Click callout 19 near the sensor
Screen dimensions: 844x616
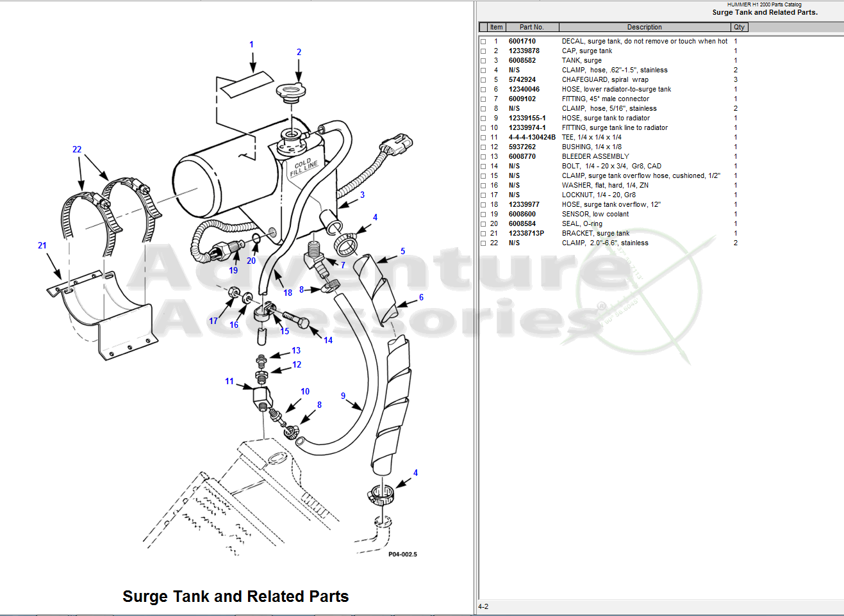click(x=233, y=271)
